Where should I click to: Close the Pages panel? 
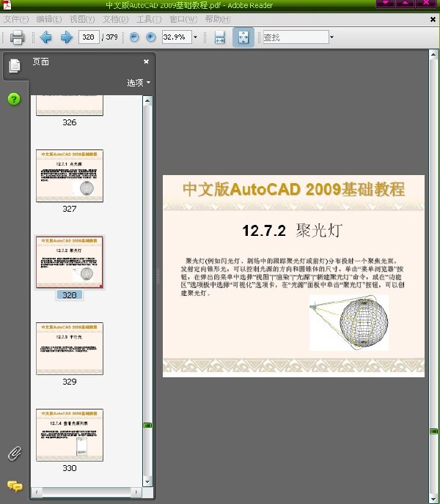tap(146, 62)
